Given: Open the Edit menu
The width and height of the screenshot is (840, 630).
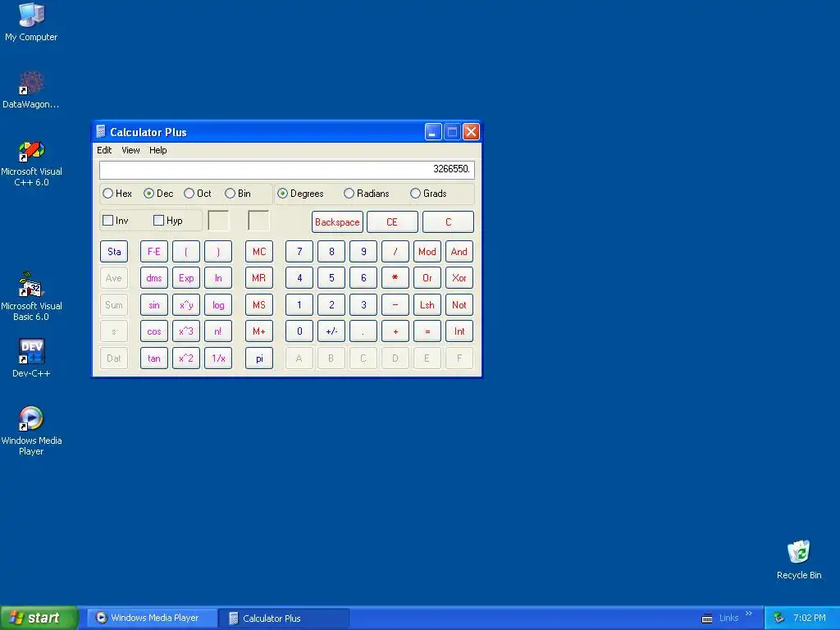Looking at the screenshot, I should point(104,150).
